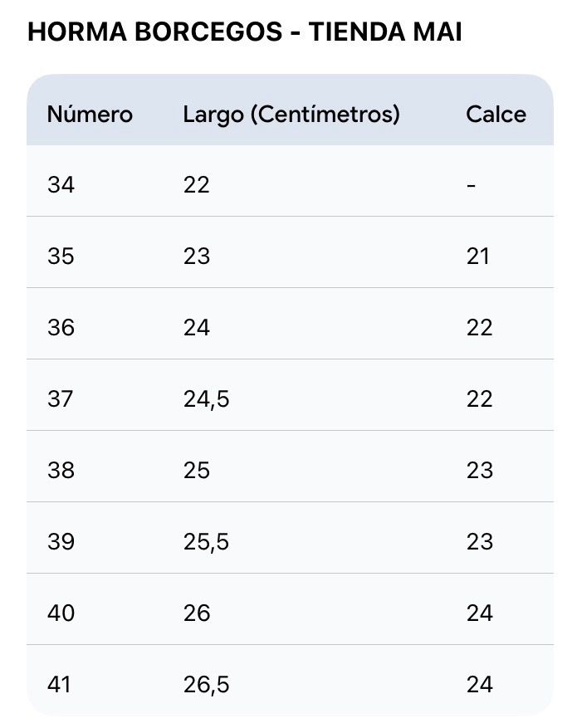The height and width of the screenshot is (728, 572).
Task: Click the Calce value 21 for size 35
Action: point(477,257)
